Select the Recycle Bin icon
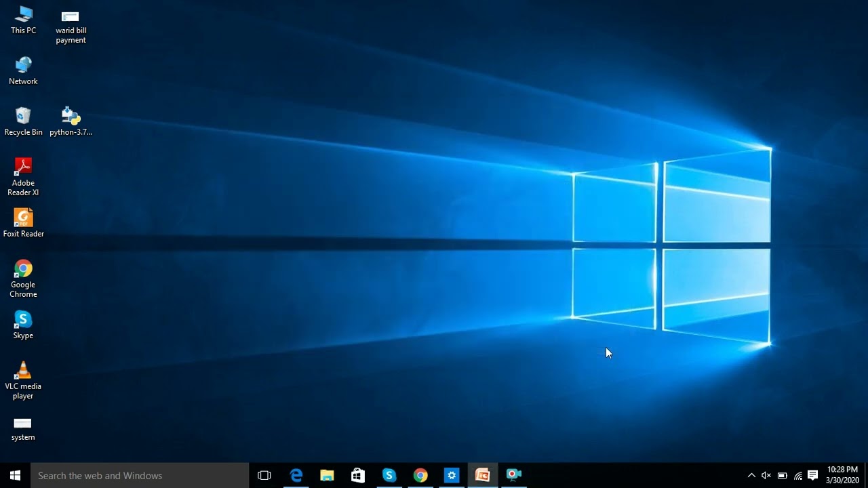 (23, 122)
